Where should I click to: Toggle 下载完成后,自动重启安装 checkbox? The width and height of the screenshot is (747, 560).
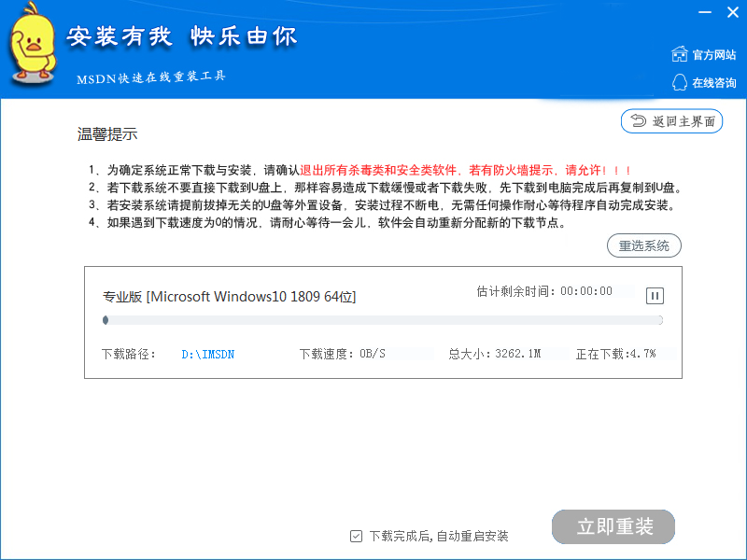pyautogui.click(x=356, y=536)
